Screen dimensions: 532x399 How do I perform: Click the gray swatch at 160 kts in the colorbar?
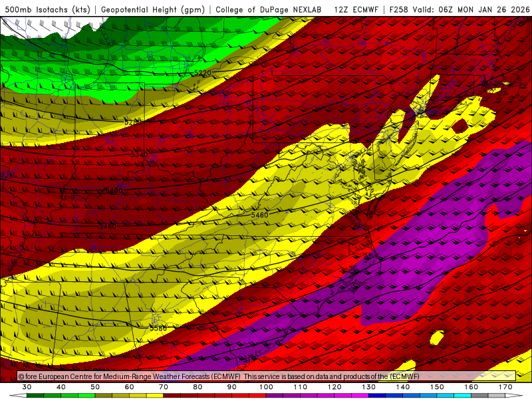(479, 396)
